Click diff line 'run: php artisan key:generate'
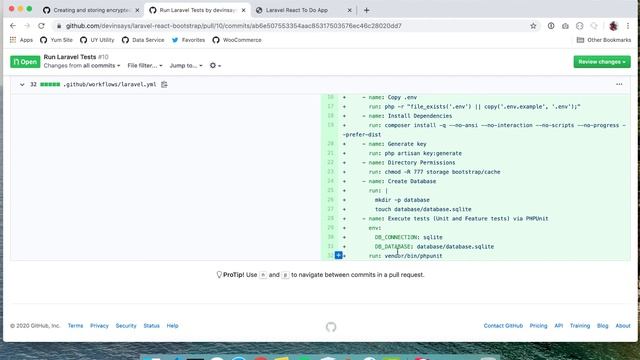The height and width of the screenshot is (360, 640). pos(415,153)
